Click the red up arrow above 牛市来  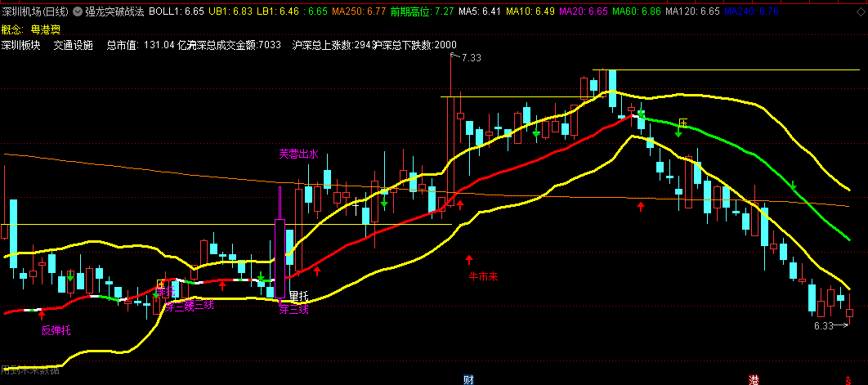pos(469,258)
